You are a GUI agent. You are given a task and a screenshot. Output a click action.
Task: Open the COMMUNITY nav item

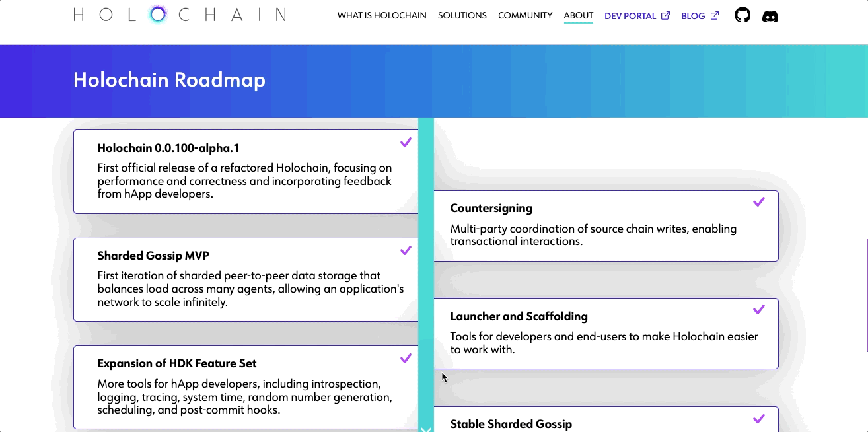pos(525,15)
